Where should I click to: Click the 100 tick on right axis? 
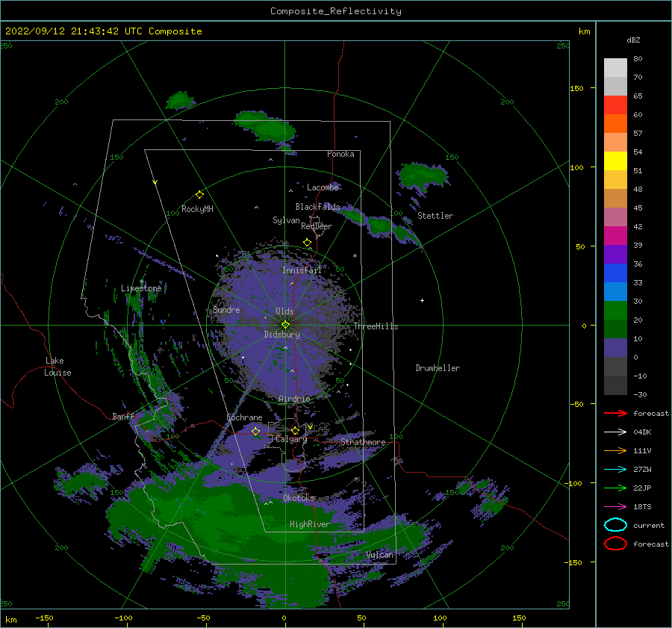pyautogui.click(x=576, y=167)
